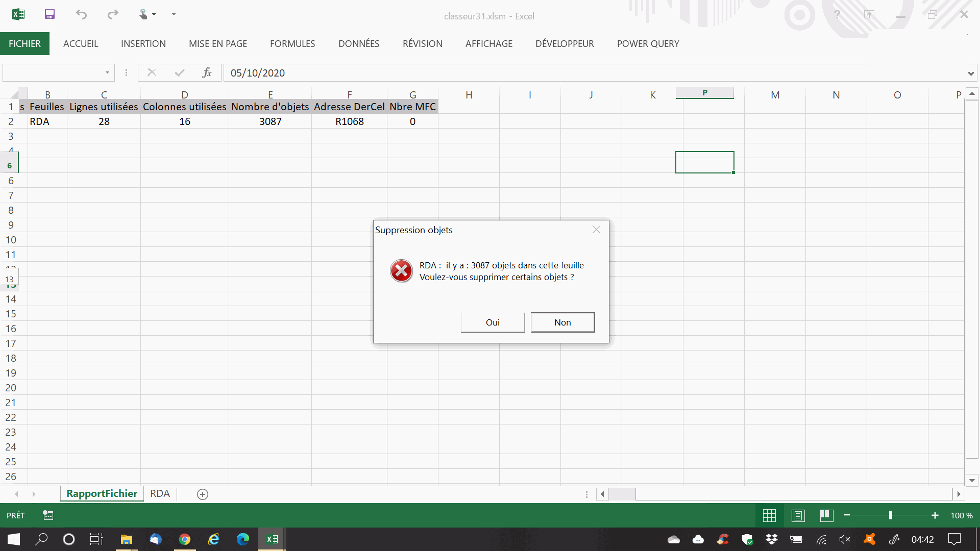Open Customize Quick Access Toolbar dropdown
Image resolution: width=980 pixels, height=551 pixels.
(174, 14)
